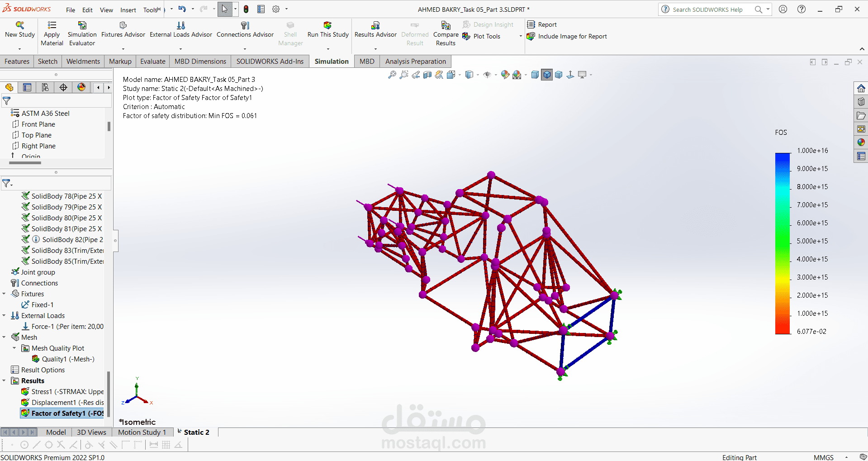This screenshot has width=868, height=461.
Task: Open the FeatureManager Design Tree tab icon
Action: tap(9, 87)
